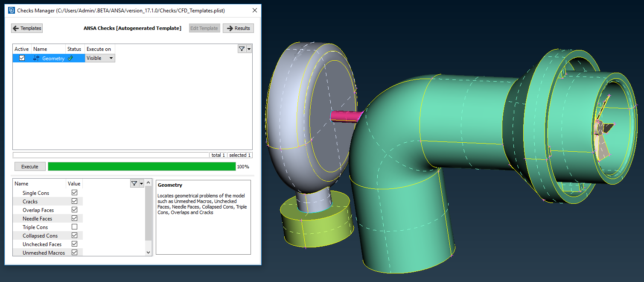Uncheck the Active box for the Geometry check

point(21,58)
